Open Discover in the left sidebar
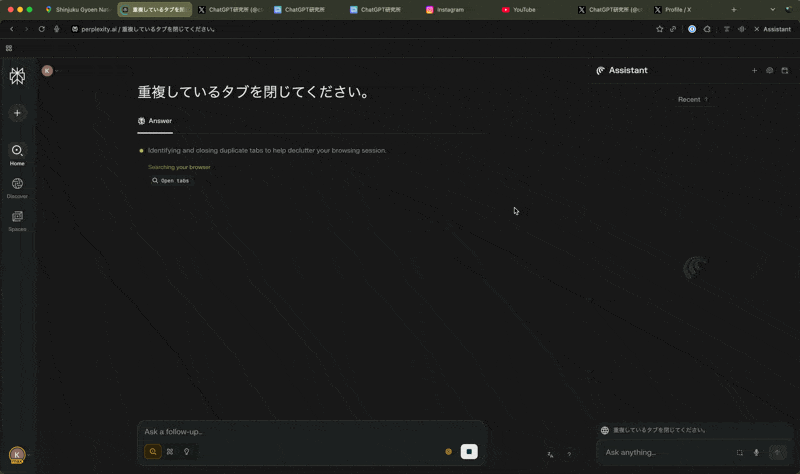 pos(17,187)
